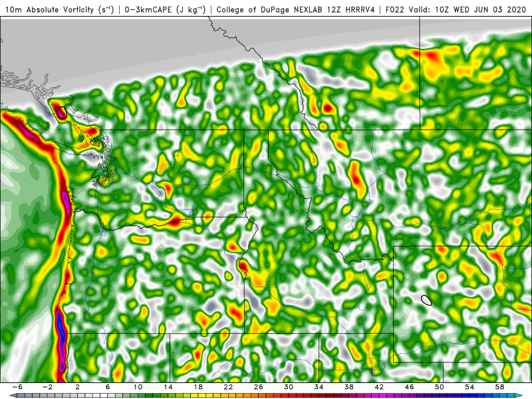Click the '18' colorbar tick label

(198, 387)
